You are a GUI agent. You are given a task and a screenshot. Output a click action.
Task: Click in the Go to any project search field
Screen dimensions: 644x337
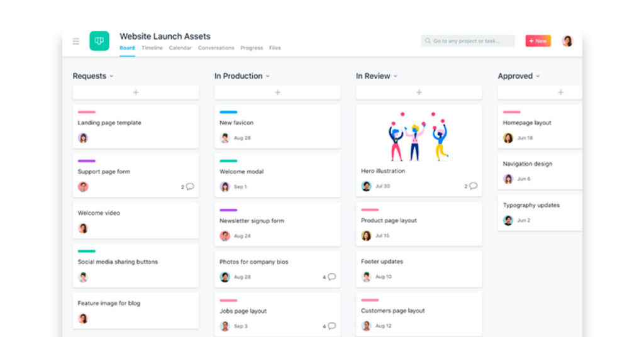[x=468, y=41]
